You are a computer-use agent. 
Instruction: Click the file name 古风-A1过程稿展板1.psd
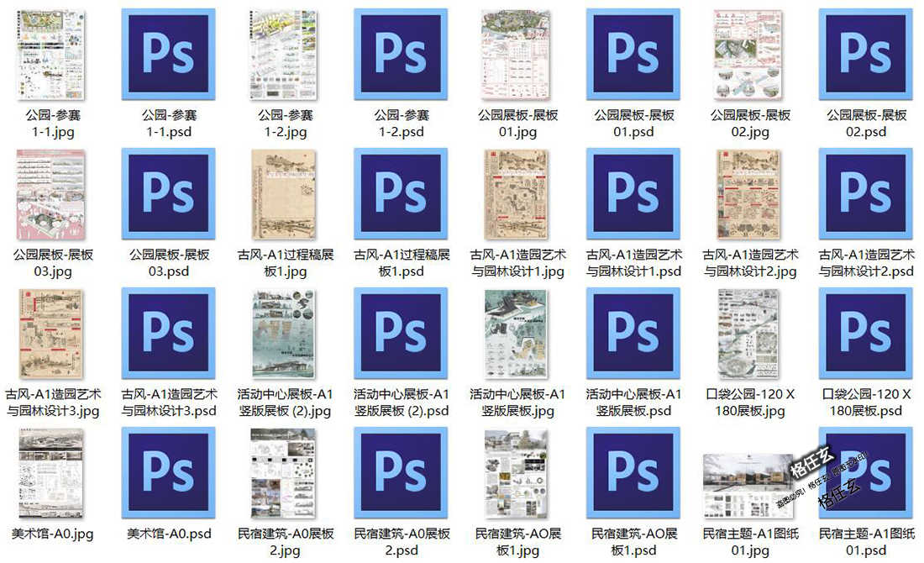[402, 263]
